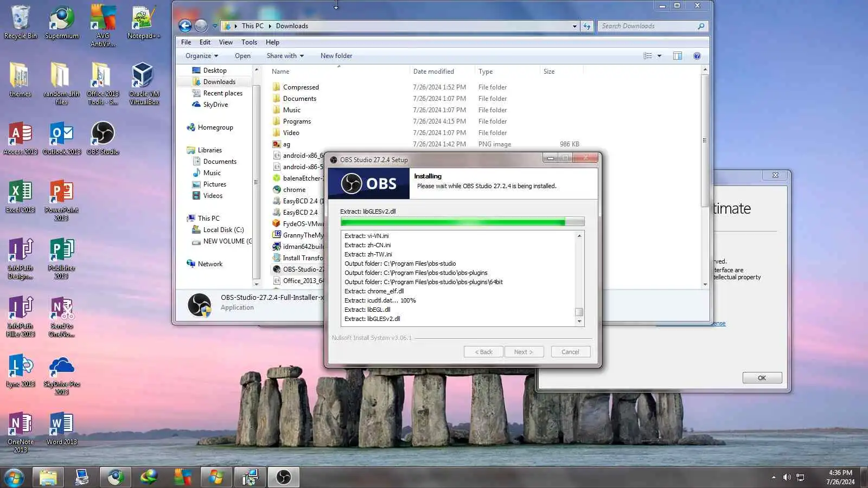Select the Lync 2013 desktop icon
Screen dimensions: 868x488
point(20,371)
